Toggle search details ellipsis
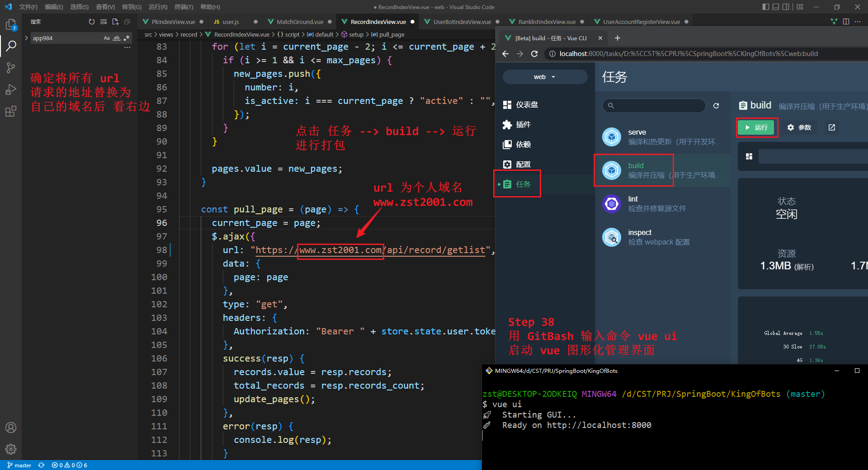Image resolution: width=868 pixels, height=470 pixels. [127, 47]
